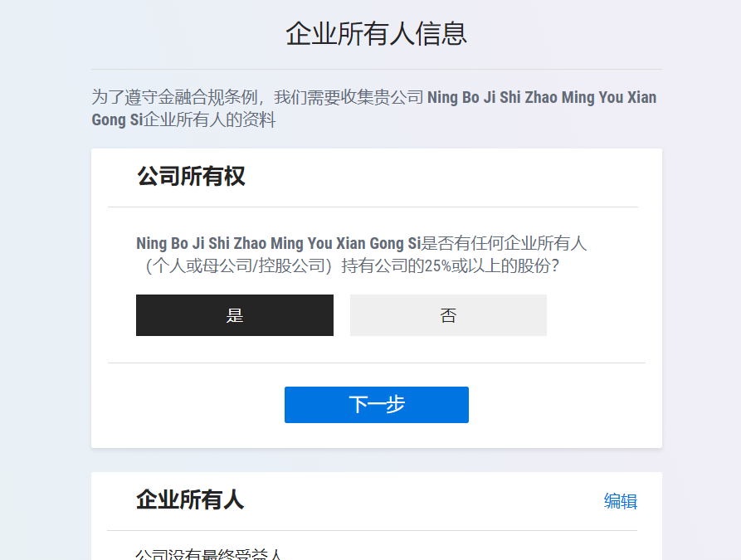741x560 pixels.
Task: Click the bold company name in the ownership question
Action: 278,243
